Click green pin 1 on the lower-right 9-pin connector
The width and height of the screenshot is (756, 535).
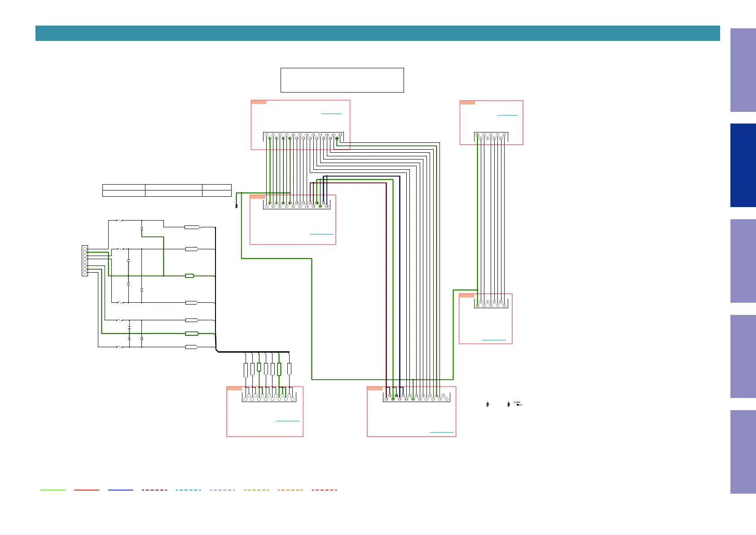click(478, 305)
